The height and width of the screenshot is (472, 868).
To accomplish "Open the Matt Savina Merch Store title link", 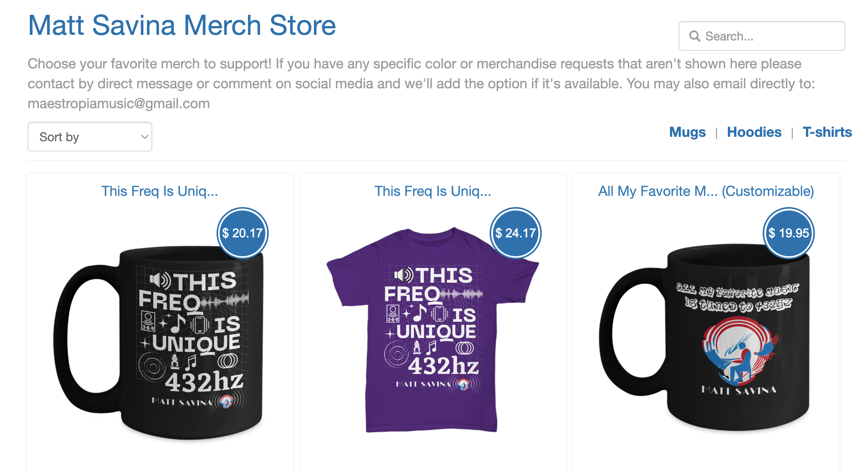I will click(x=182, y=25).
